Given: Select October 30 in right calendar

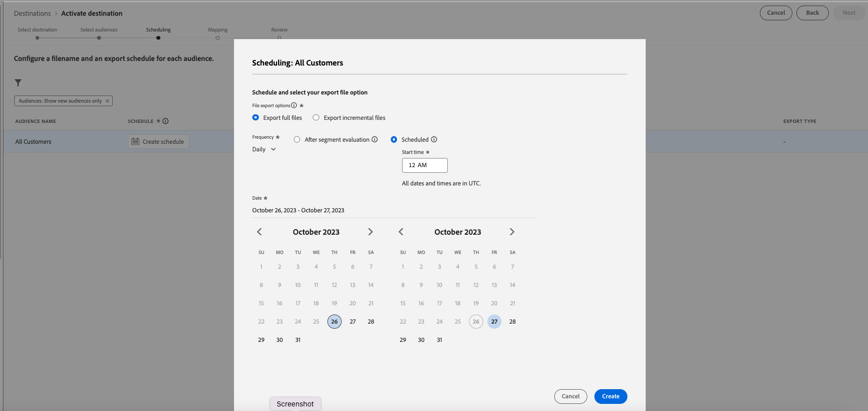Looking at the screenshot, I should [421, 340].
